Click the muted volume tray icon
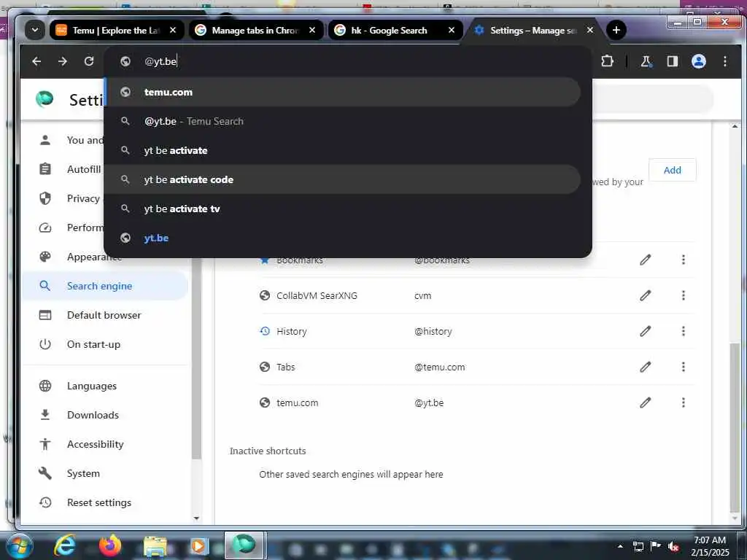747x560 pixels. pyautogui.click(x=673, y=547)
